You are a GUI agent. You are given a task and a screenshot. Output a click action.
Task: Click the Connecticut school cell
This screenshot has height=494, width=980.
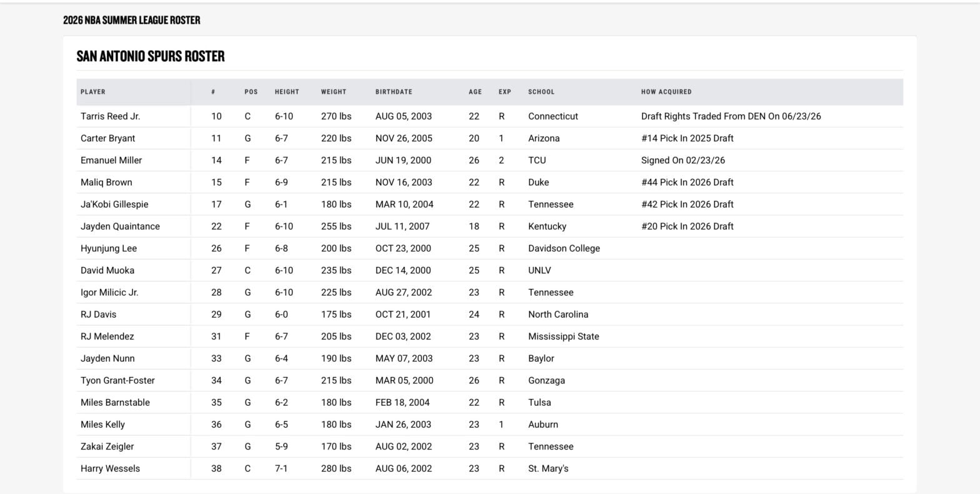click(x=553, y=116)
